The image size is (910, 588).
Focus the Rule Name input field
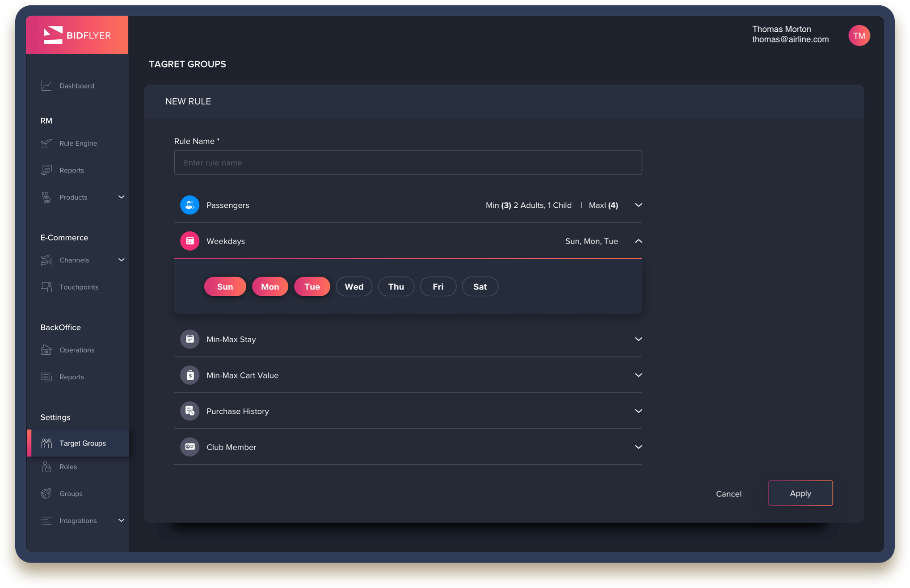tap(408, 163)
